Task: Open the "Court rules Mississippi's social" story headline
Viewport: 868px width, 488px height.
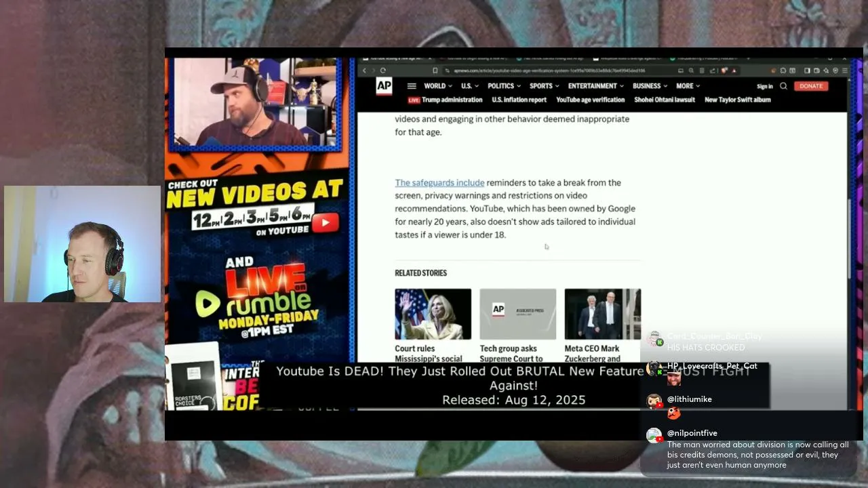Action: coord(429,354)
